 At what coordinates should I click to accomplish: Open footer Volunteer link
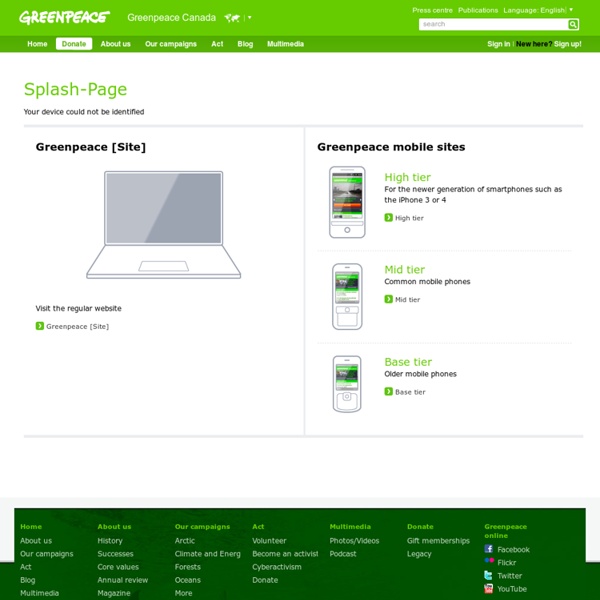(x=269, y=541)
